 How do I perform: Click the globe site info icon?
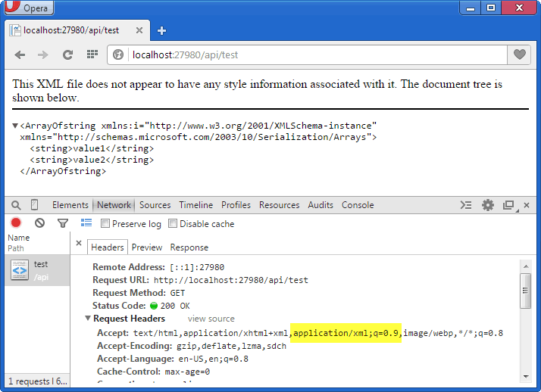tap(118, 54)
